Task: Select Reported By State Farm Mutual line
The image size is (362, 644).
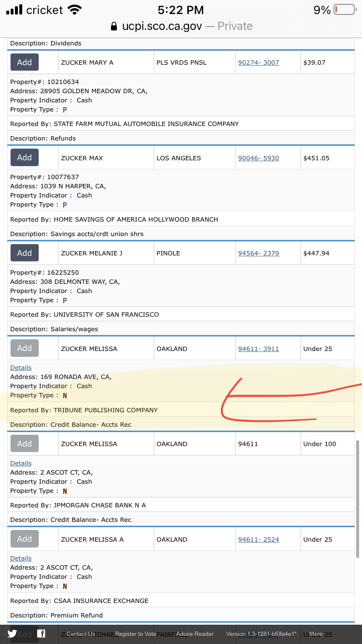Action: click(125, 124)
